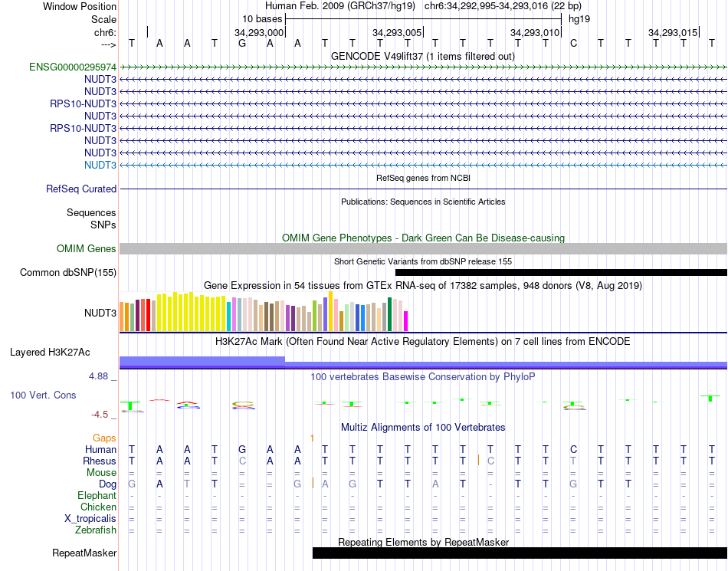This screenshot has width=728, height=571.
Task: Click Gene Expression in 54 tissues title
Action: pos(423,286)
